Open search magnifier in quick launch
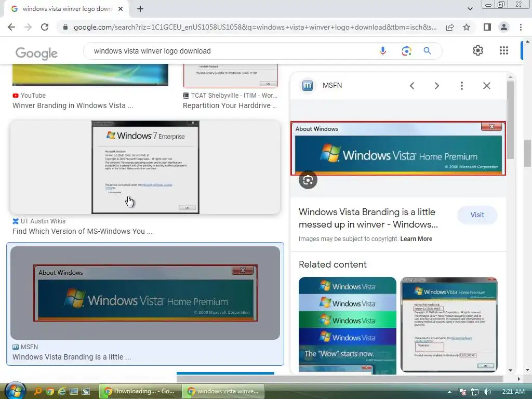This screenshot has width=532, height=399. tap(37, 392)
